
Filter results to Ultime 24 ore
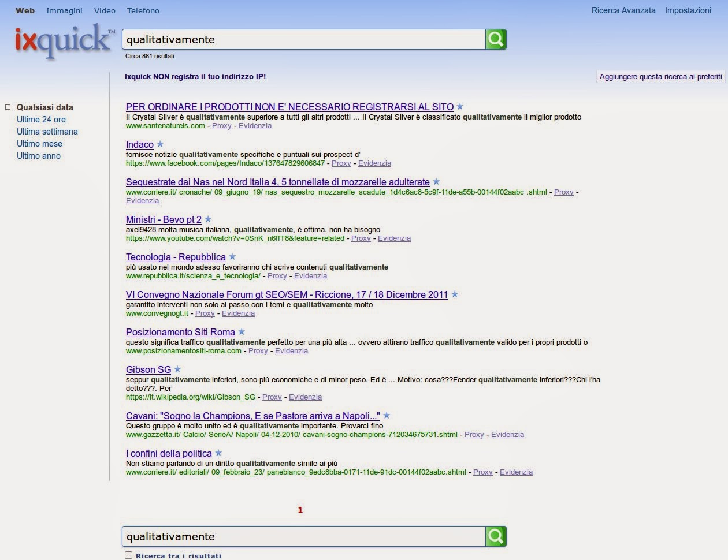pyautogui.click(x=41, y=120)
